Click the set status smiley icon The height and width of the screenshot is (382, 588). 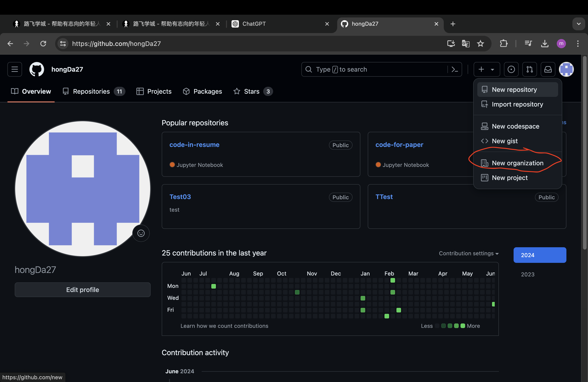click(x=141, y=233)
